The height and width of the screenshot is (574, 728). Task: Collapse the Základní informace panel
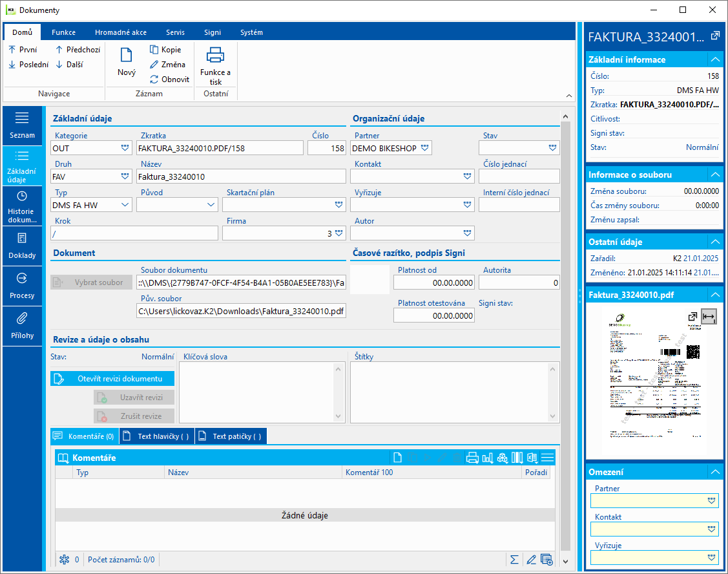tap(714, 59)
